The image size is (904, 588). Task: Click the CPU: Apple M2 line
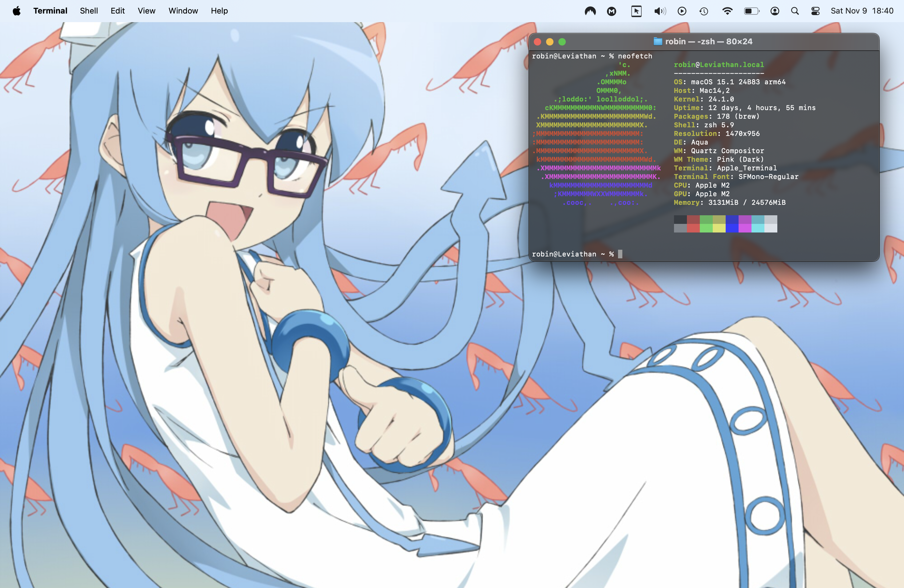702,185
